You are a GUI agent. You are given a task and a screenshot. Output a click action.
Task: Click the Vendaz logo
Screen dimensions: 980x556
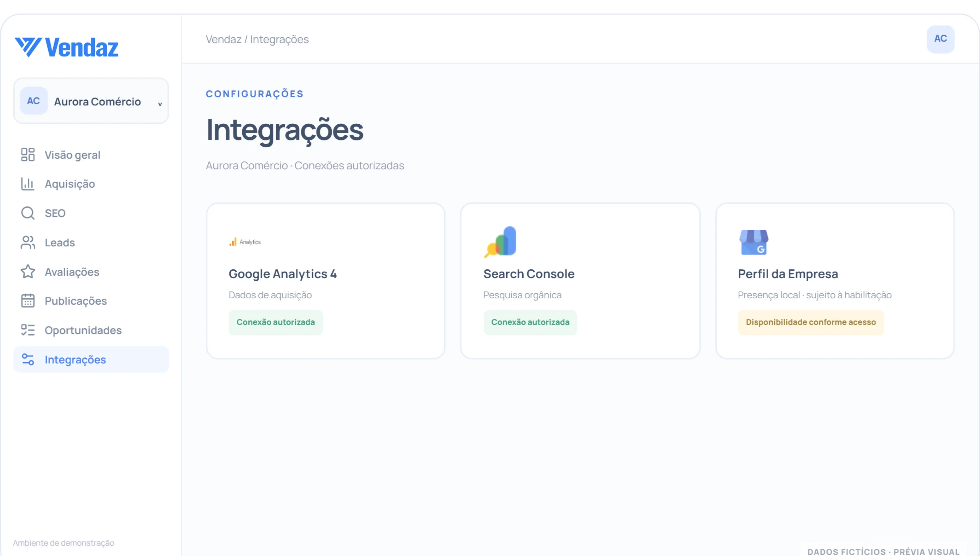(66, 47)
